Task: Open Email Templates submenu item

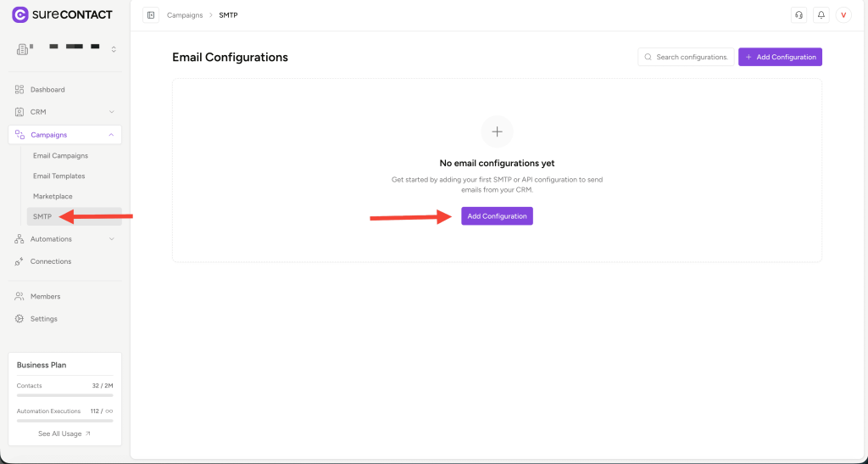Action: (x=58, y=176)
